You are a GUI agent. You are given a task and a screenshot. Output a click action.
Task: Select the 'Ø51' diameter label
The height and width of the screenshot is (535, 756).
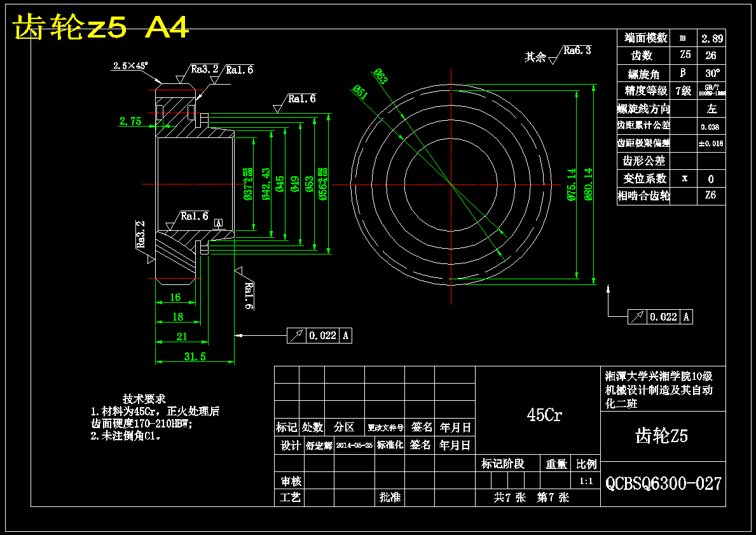tap(360, 92)
